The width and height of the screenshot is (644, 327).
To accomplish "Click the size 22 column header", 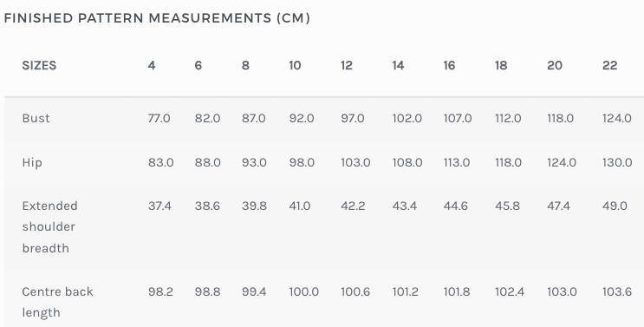I will tap(609, 66).
